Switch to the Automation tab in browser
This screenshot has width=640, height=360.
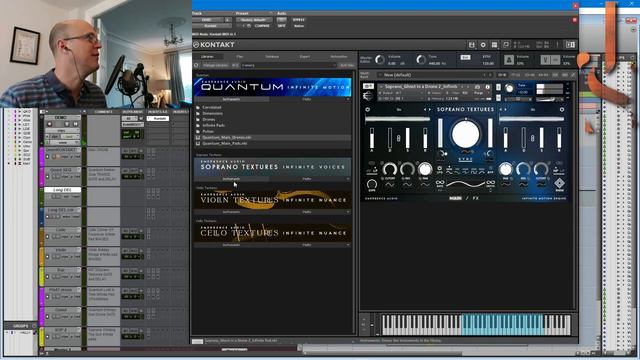coord(339,56)
